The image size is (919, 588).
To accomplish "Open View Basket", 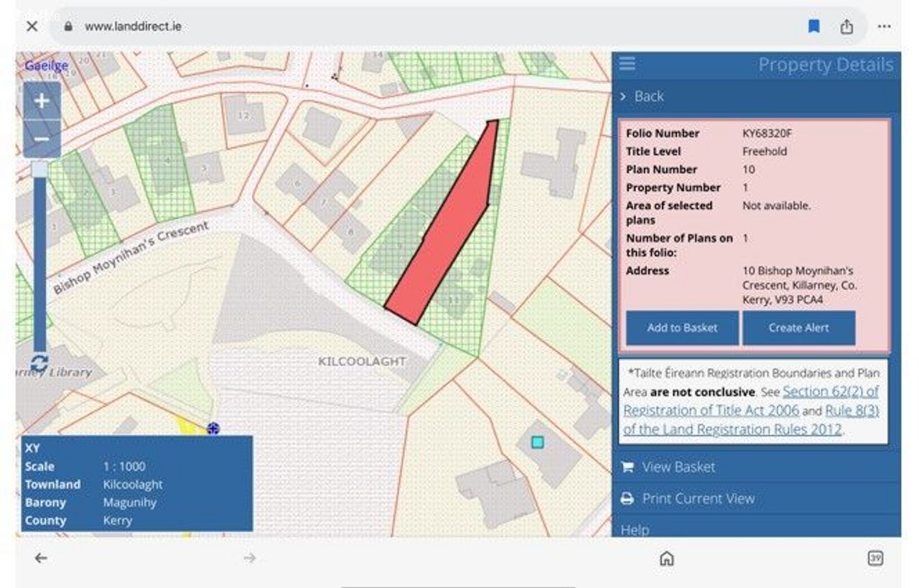I will 678,467.
